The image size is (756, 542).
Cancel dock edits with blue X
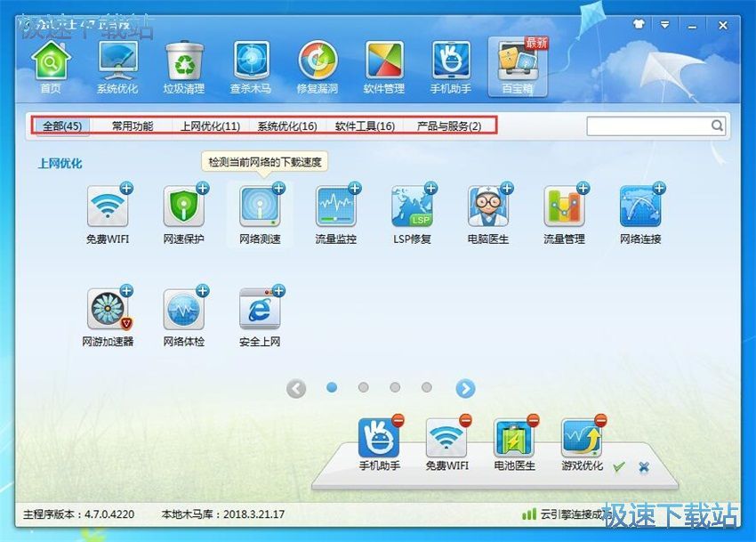point(644,466)
